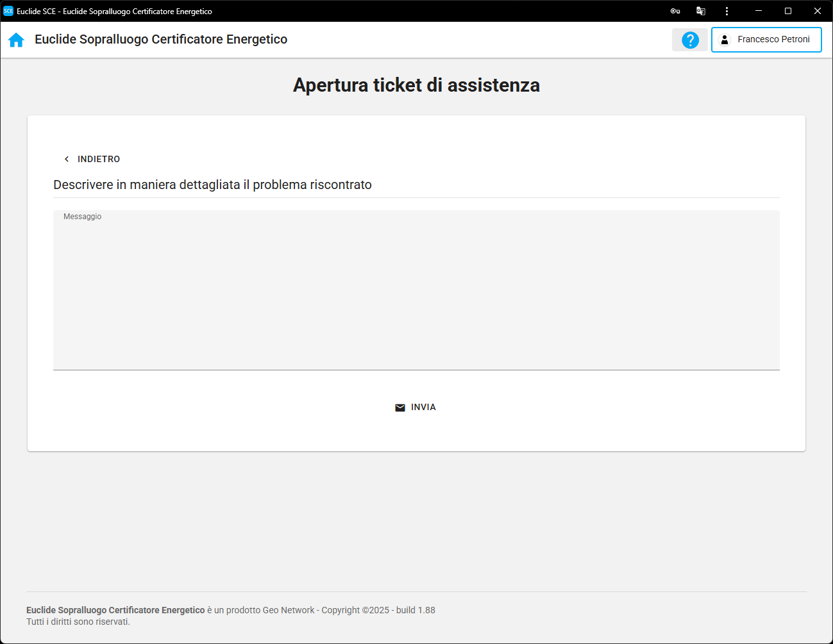Click the left chevron beside INDIETRO
The width and height of the screenshot is (833, 644).
pyautogui.click(x=67, y=159)
